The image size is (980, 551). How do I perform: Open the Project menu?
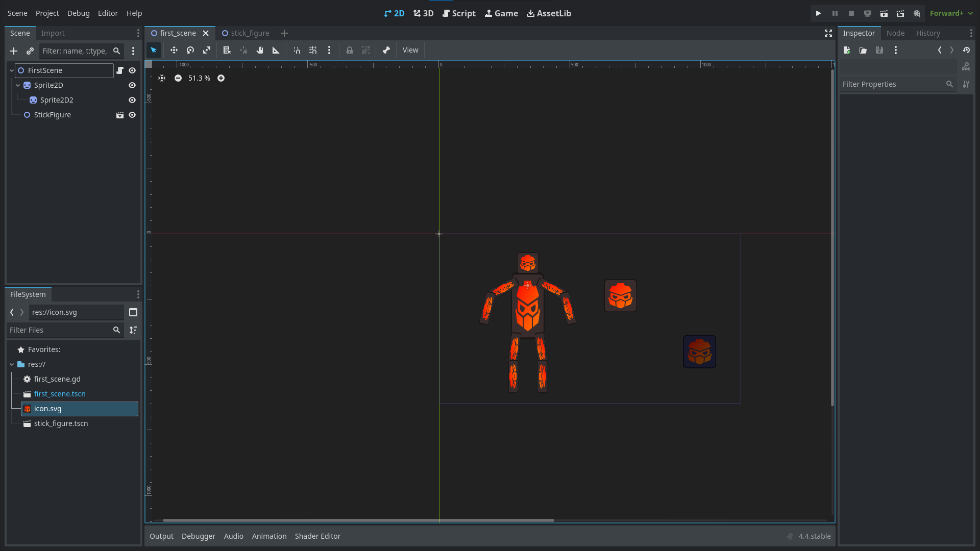tap(47, 13)
